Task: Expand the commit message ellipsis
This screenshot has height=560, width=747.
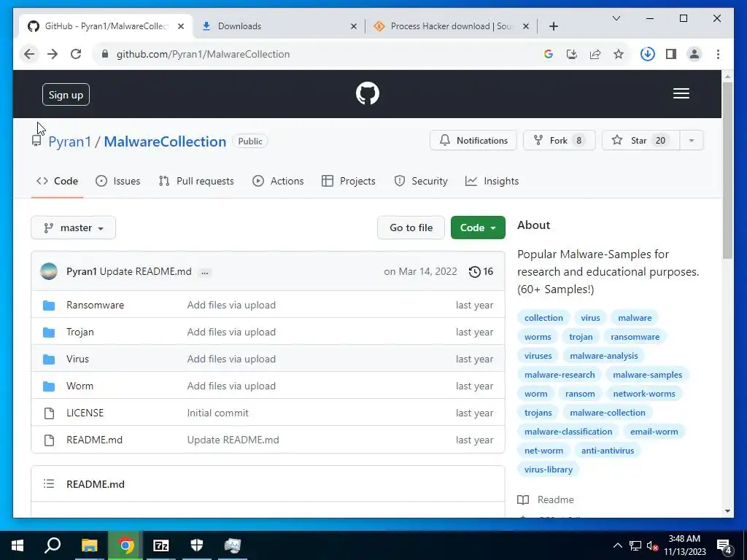Action: click(x=204, y=273)
